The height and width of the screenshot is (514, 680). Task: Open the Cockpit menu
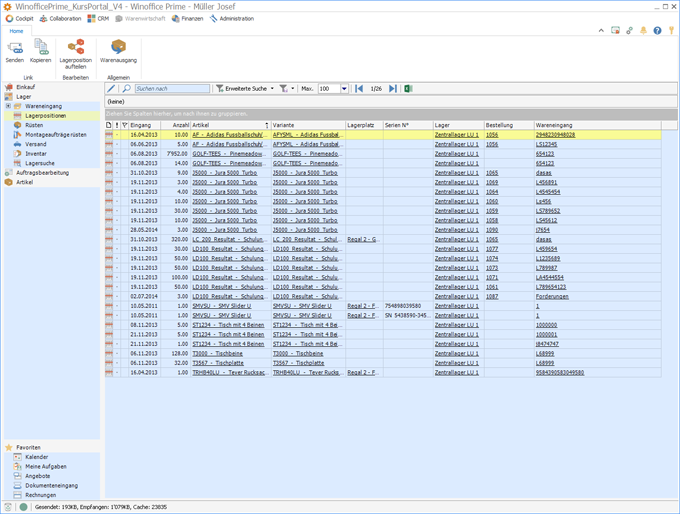point(20,19)
